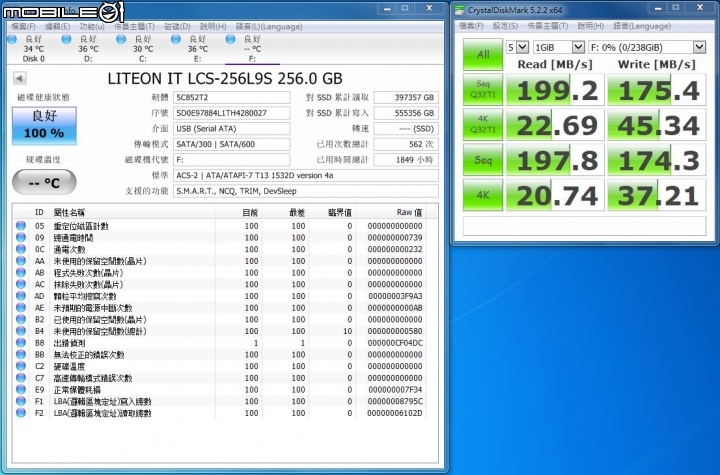720x475 pixels.
Task: Click status orb for attribute F2
Action: tap(21, 413)
